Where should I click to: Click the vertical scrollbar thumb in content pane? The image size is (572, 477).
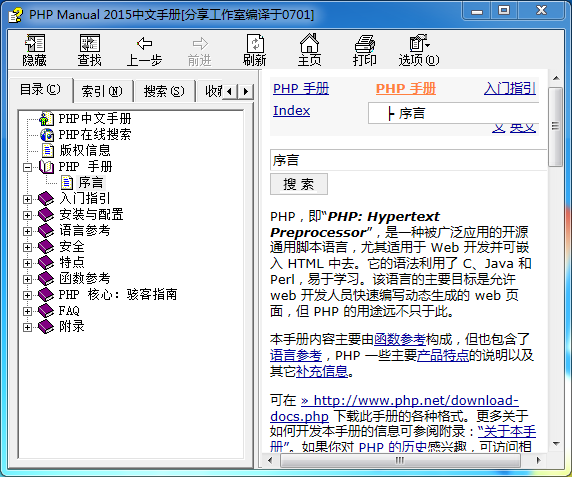point(556,127)
